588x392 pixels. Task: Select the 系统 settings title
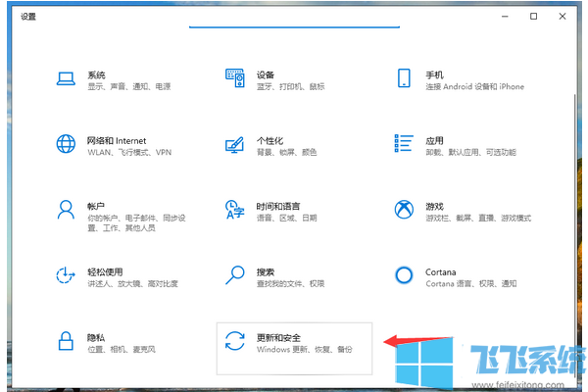coord(96,75)
